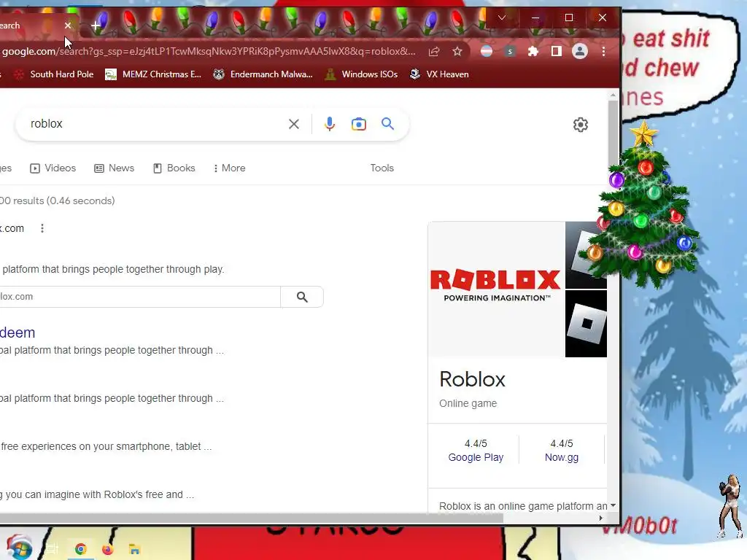This screenshot has width=747, height=560.
Task: Search by image with camera icon
Action: point(359,124)
